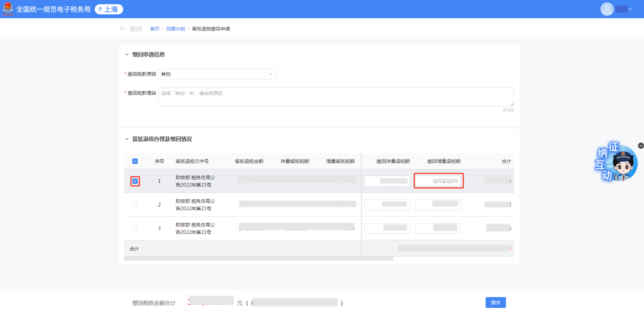
Task: Open the user account dropdown arrow
Action: click(630, 10)
